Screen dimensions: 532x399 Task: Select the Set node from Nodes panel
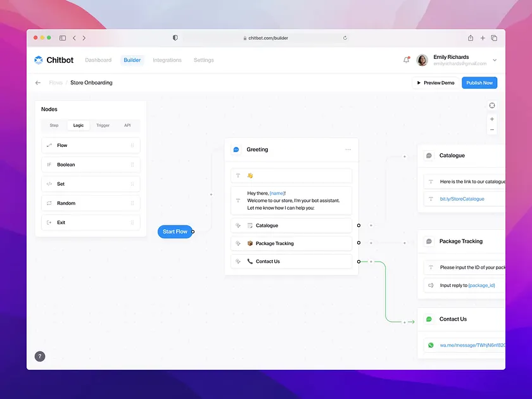(x=90, y=184)
